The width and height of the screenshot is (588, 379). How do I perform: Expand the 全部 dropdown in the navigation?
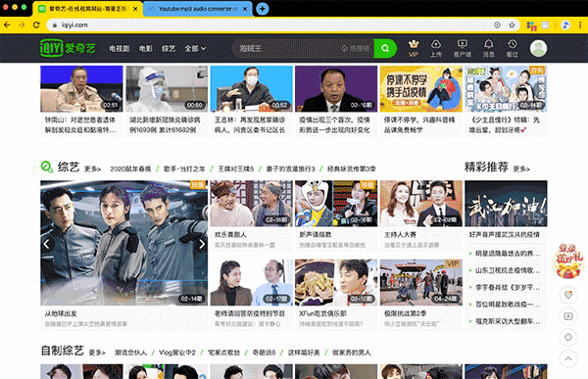point(195,48)
